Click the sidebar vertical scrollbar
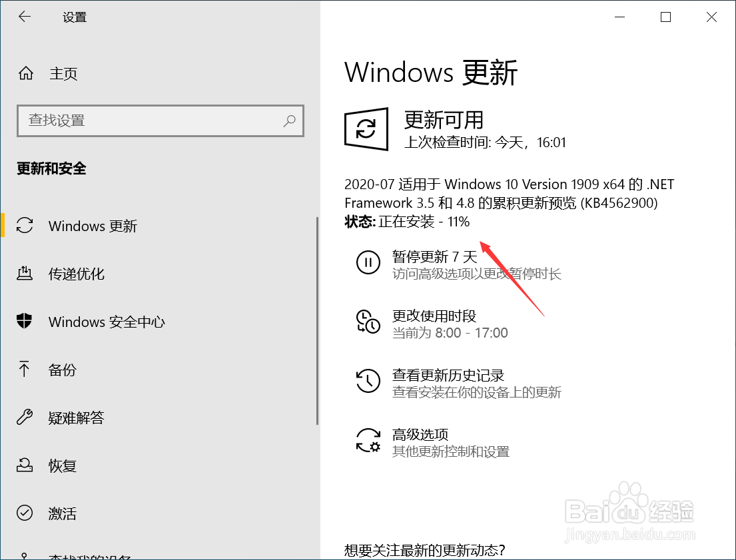Screen dimensions: 736x560 317,321
